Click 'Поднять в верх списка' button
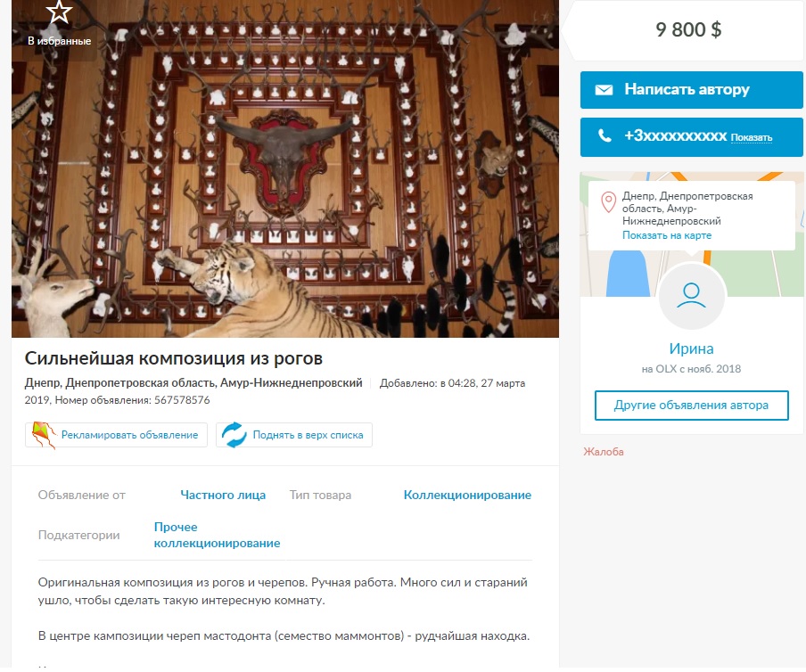The height and width of the screenshot is (672, 806). click(x=294, y=435)
